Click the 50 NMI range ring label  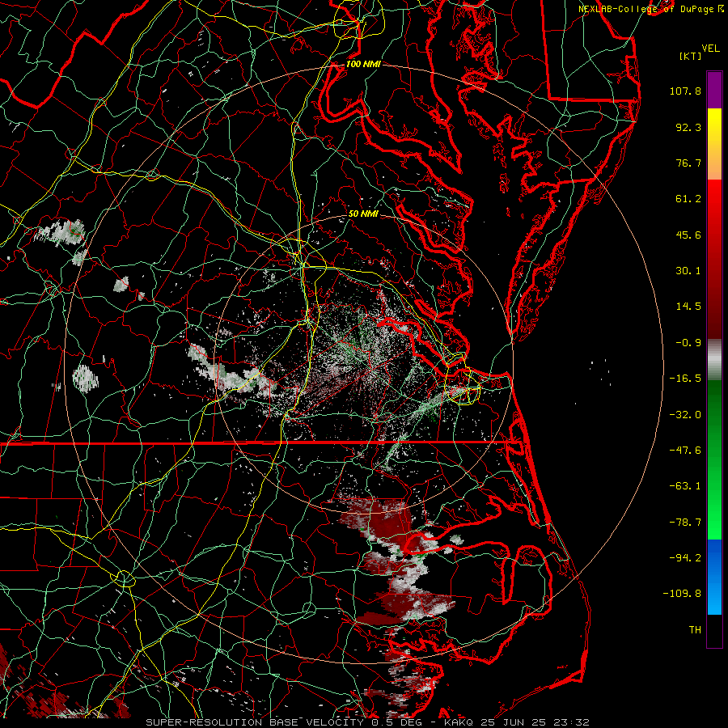pyautogui.click(x=363, y=214)
